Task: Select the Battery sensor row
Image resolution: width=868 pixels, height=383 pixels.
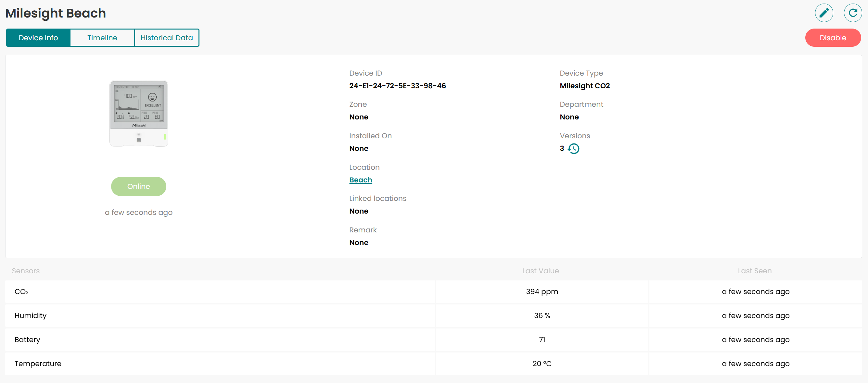Action: [x=433, y=339]
